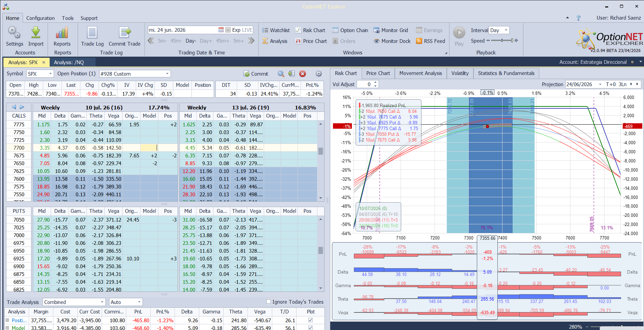Switch to the Movement Analysis tab
The height and width of the screenshot is (330, 644).
[x=420, y=73]
